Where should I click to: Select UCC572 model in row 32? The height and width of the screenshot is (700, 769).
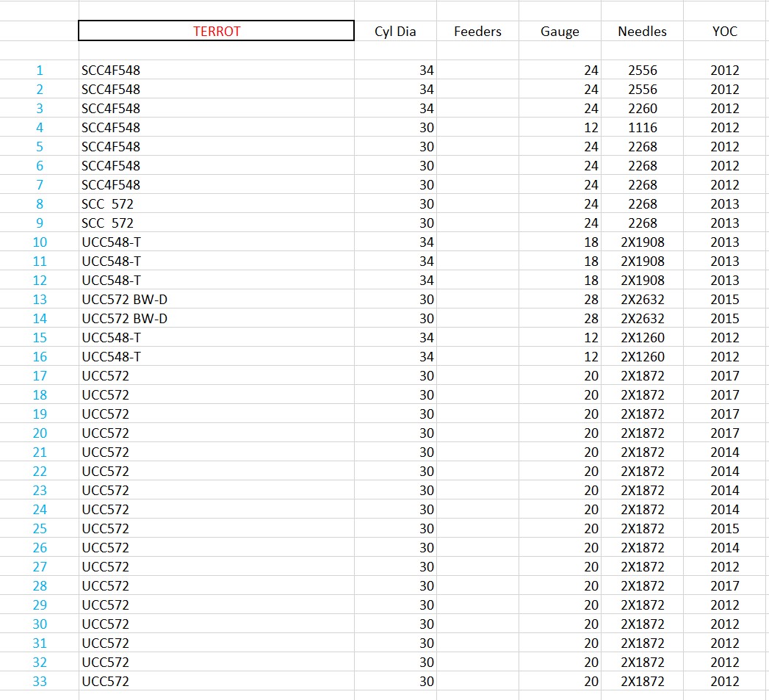(x=216, y=663)
